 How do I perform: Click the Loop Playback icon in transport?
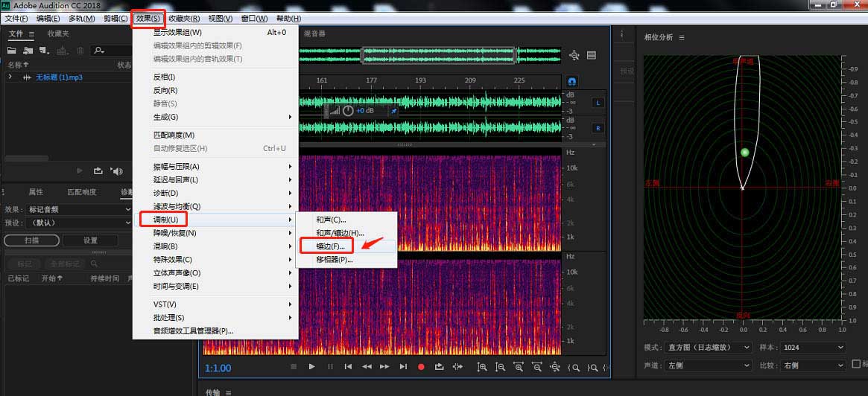439,367
